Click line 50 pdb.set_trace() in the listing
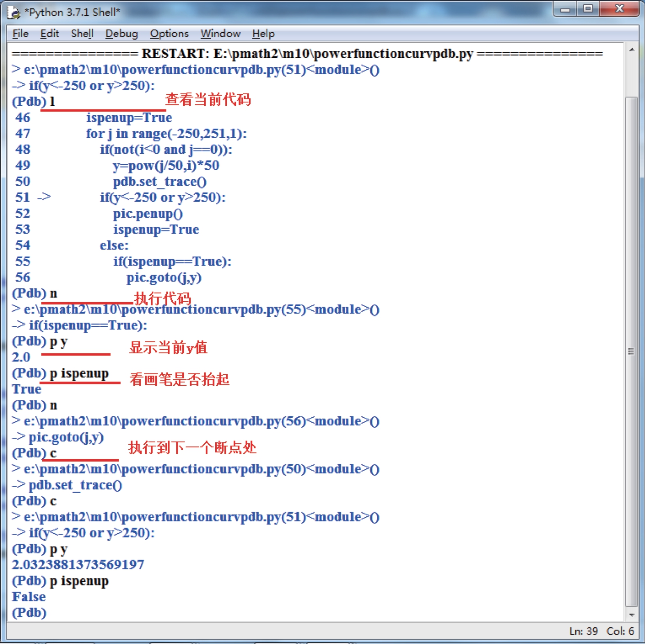 pyautogui.click(x=111, y=182)
